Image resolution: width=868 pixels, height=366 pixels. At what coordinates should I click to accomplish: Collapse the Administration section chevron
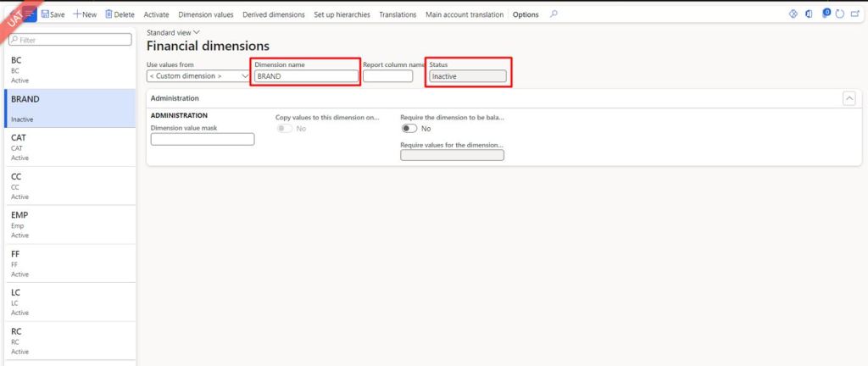pos(849,98)
